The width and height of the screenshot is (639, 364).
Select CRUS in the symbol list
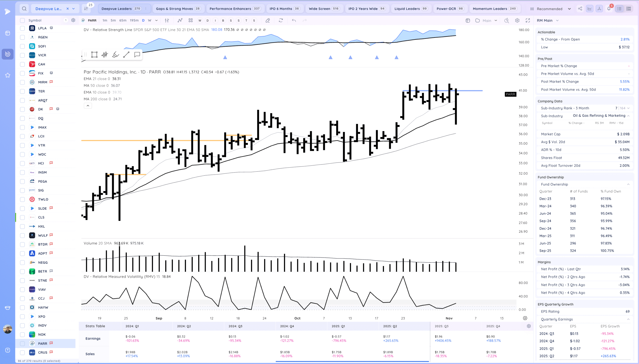(x=42, y=352)
